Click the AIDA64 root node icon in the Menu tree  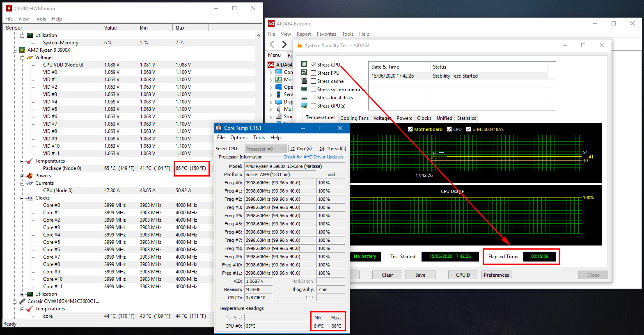pos(271,64)
